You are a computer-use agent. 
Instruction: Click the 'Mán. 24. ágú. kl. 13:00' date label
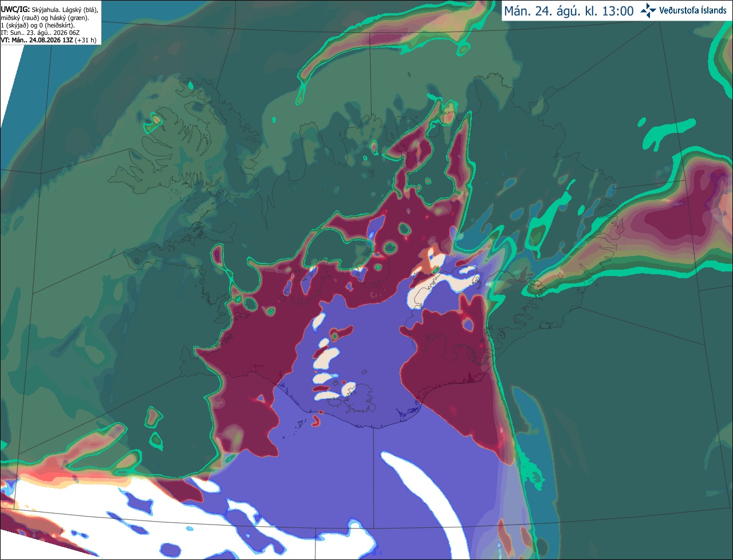(x=569, y=11)
